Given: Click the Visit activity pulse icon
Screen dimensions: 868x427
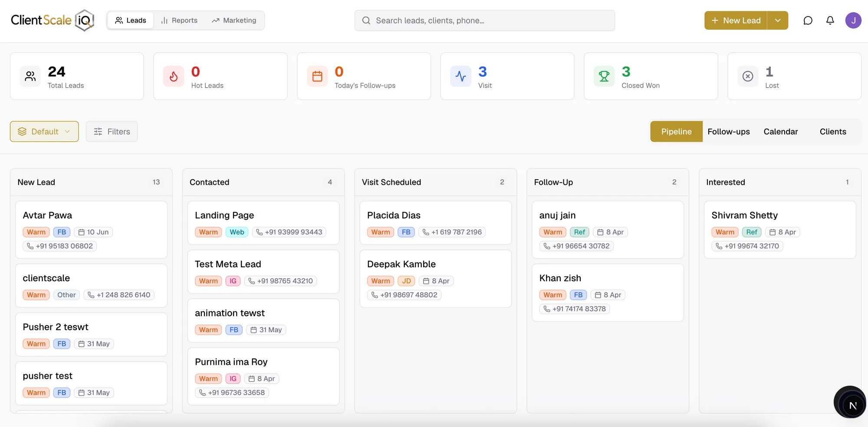Looking at the screenshot, I should [x=460, y=76].
